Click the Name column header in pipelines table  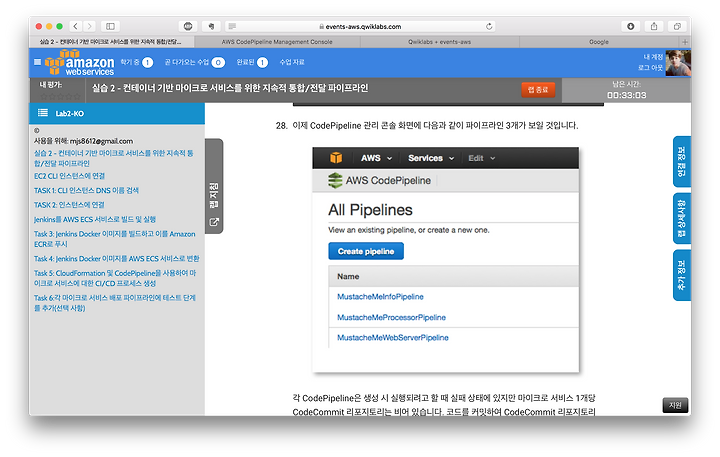tap(348, 276)
